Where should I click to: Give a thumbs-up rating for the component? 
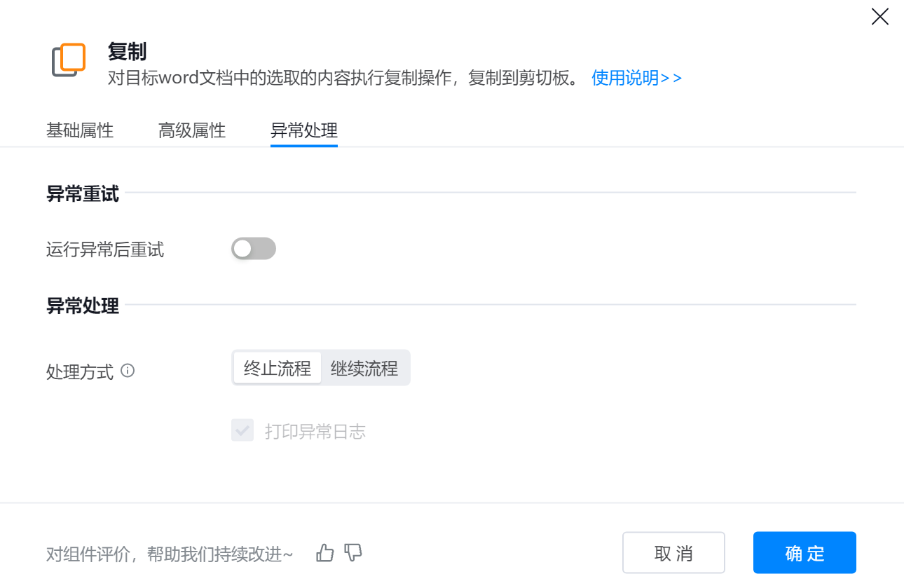click(x=325, y=553)
